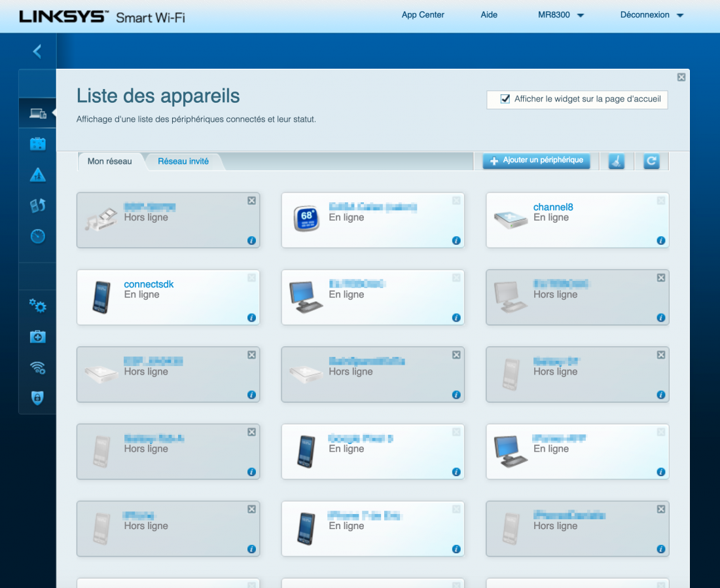Open the Wireless settings Wi-Fi icon
720x588 pixels.
[x=38, y=367]
